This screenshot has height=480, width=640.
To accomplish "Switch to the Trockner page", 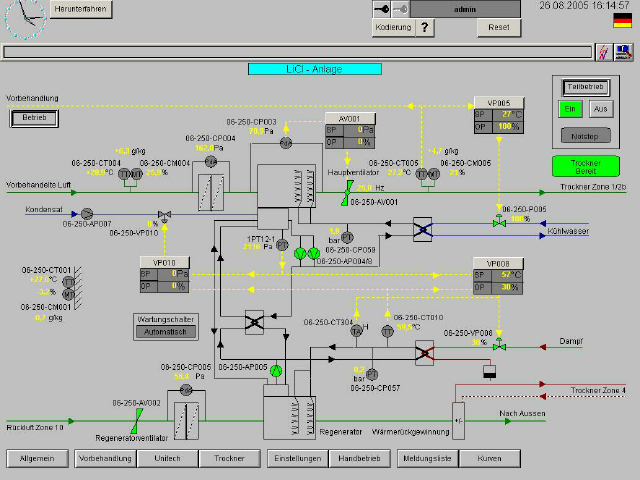I will pos(229,458).
